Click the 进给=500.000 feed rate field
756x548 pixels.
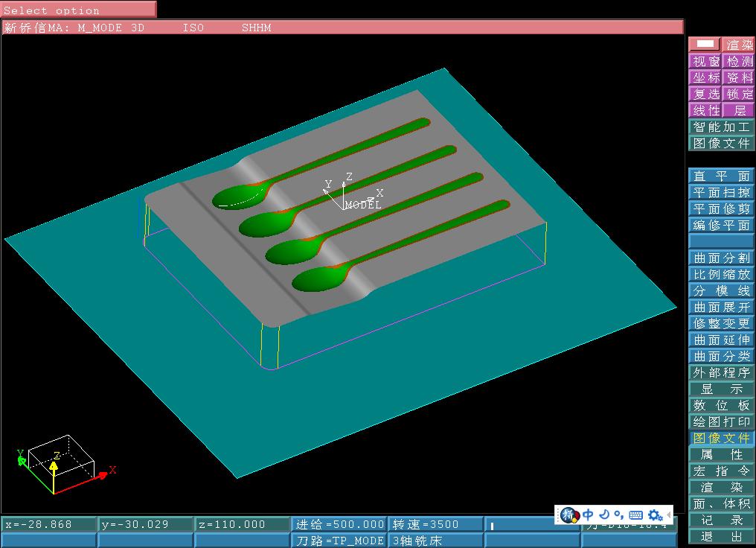tap(339, 524)
